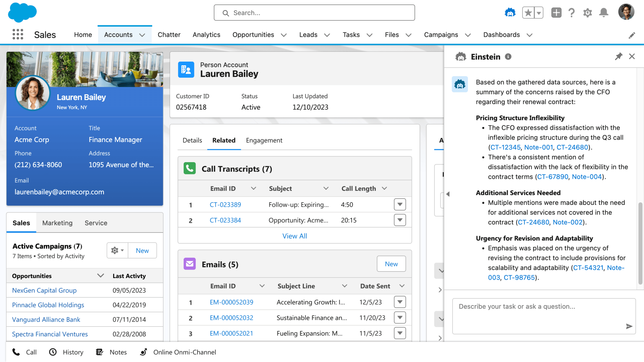Viewport: 644px width, 362px height.
Task: Open the App Launcher waffle icon
Action: [x=18, y=35]
